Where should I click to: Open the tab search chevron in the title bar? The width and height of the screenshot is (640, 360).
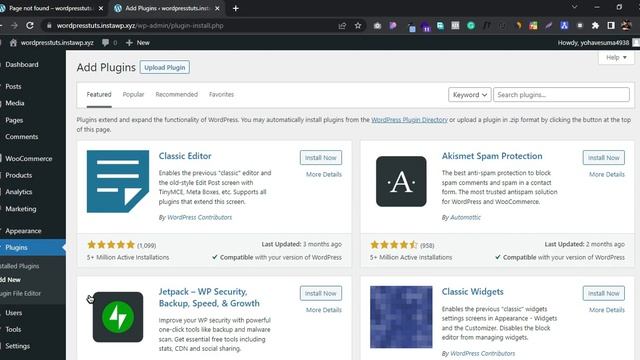point(574,7)
